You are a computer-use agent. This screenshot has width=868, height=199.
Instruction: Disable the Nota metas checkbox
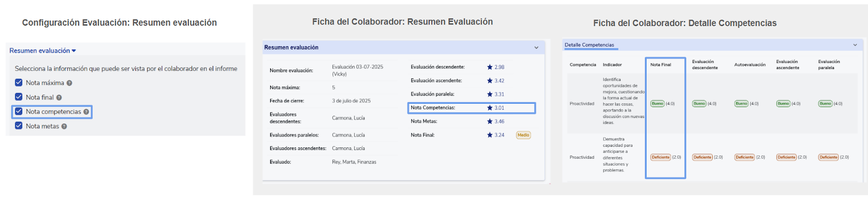(19, 126)
